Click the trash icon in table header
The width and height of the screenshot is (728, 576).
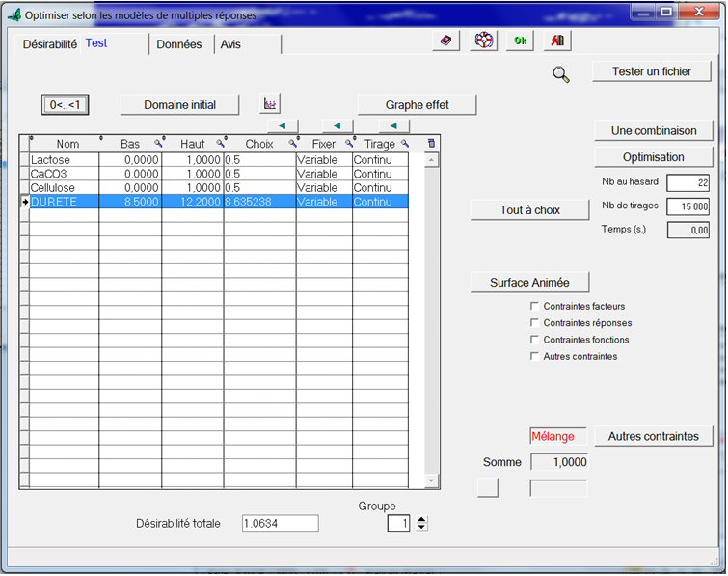pyautogui.click(x=431, y=144)
